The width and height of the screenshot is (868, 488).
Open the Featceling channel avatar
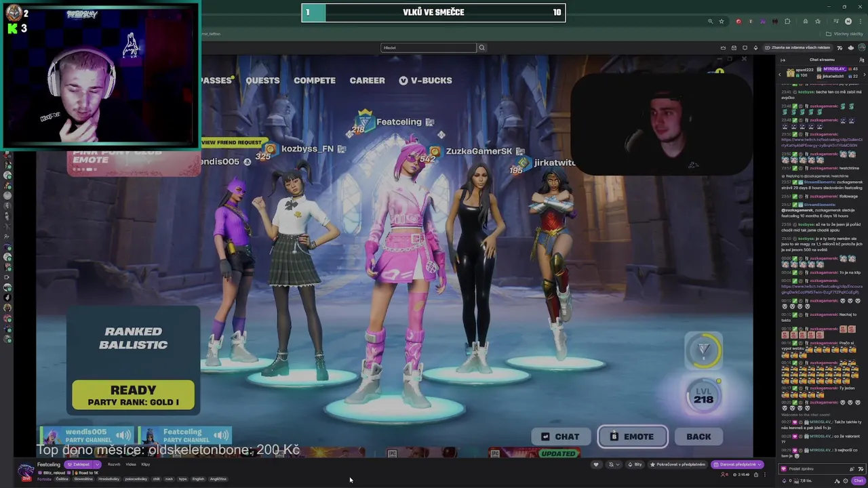tap(26, 470)
